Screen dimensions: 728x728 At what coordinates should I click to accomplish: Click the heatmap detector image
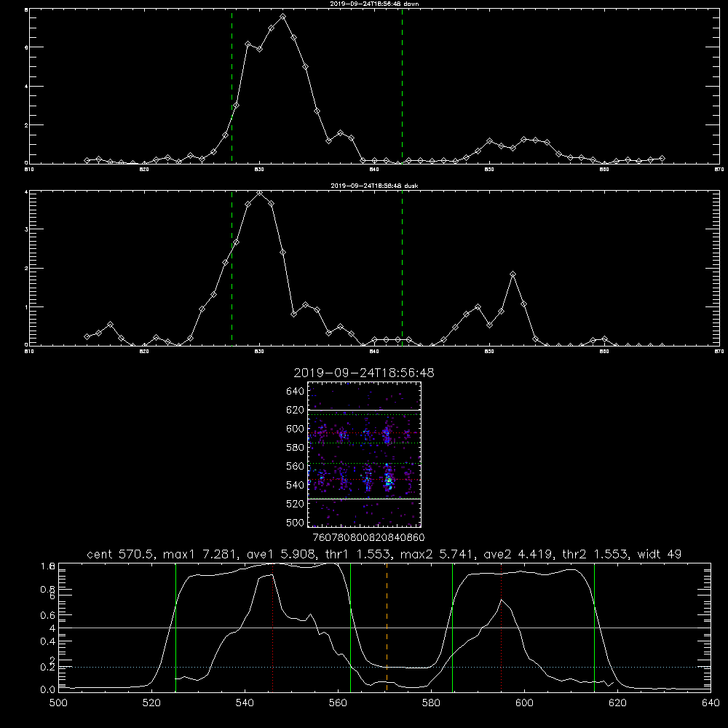(x=365, y=454)
